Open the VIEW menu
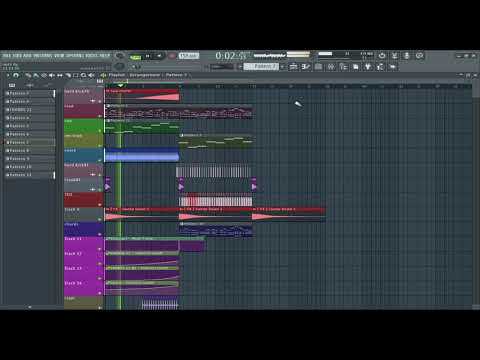This screenshot has height=360, width=480. point(59,56)
